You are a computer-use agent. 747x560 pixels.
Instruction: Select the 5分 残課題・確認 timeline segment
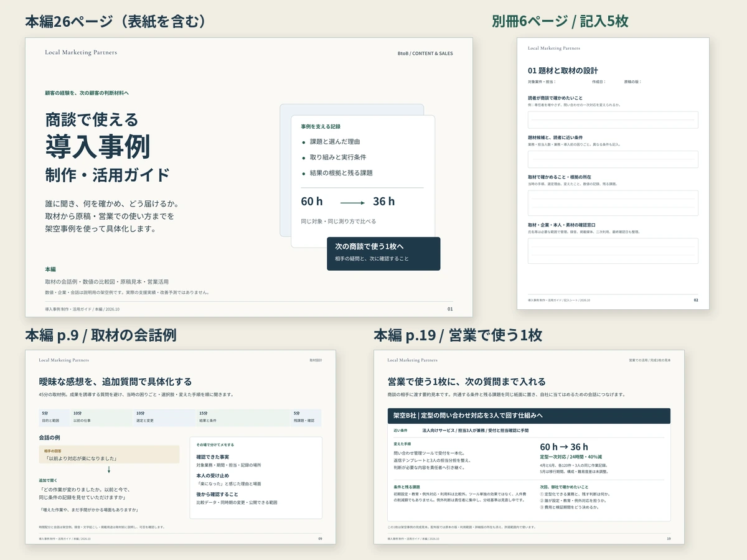[x=307, y=418]
